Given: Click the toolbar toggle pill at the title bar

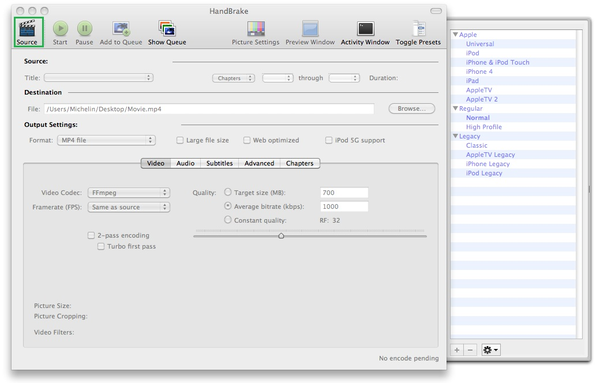Looking at the screenshot, I should tap(436, 11).
